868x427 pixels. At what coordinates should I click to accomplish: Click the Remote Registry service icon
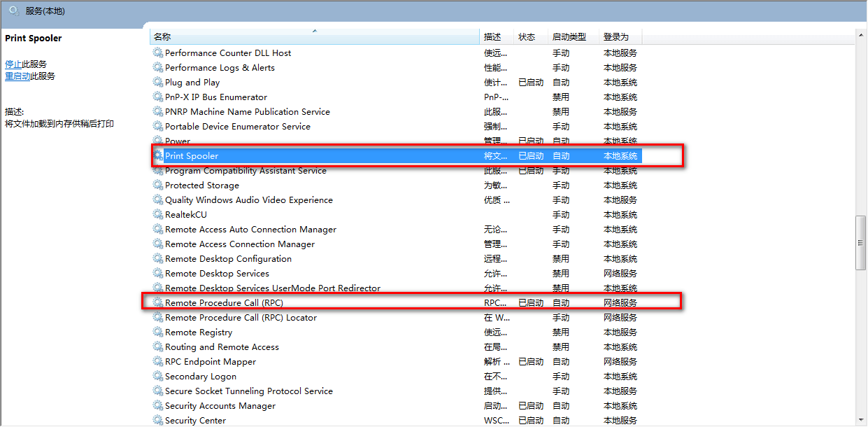pos(158,332)
